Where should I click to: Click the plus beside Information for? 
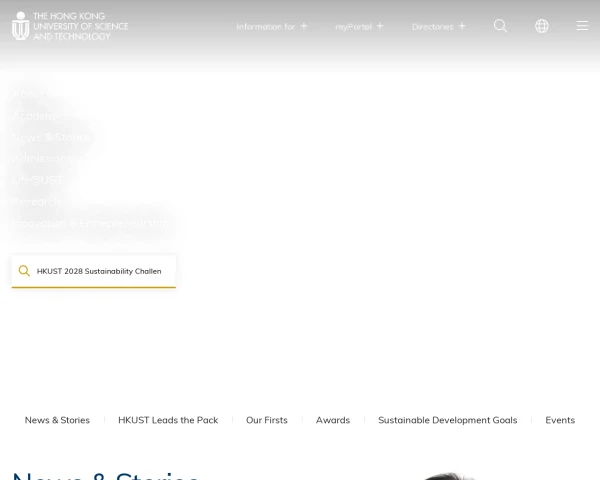(x=304, y=26)
